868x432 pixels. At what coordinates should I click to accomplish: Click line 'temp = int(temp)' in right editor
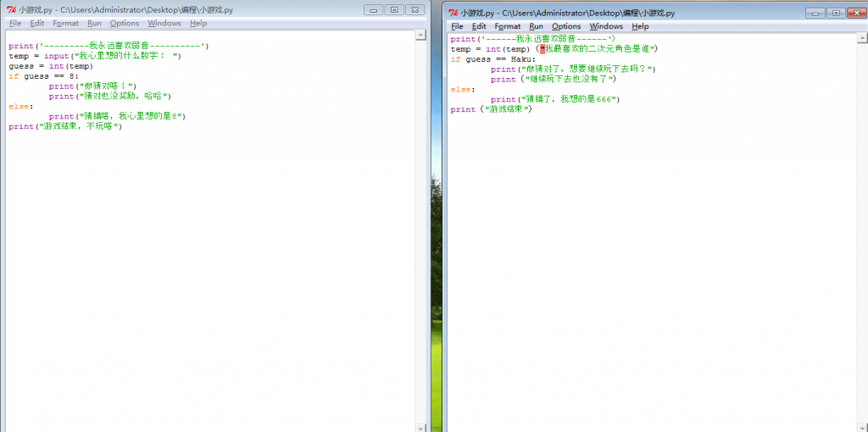point(554,49)
